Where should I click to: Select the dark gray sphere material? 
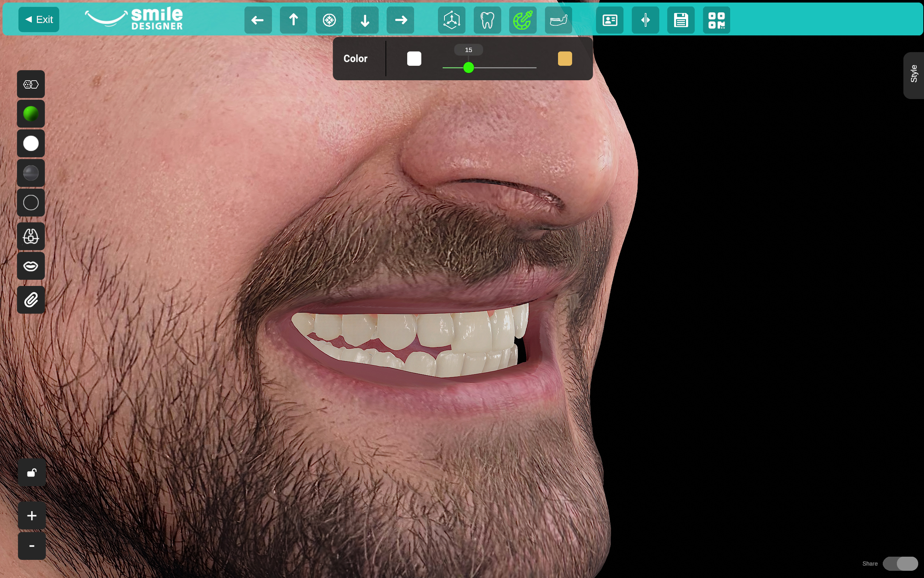point(31,173)
